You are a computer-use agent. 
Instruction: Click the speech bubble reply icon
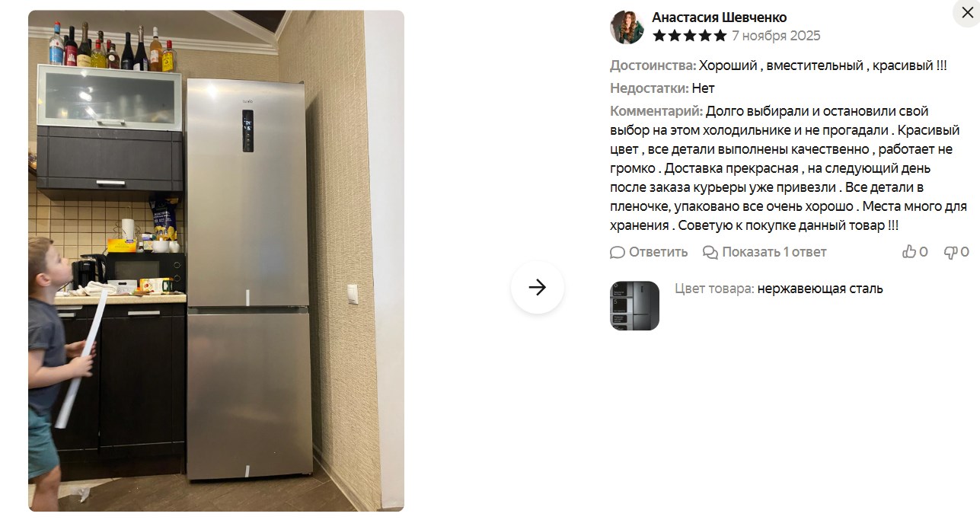click(618, 252)
